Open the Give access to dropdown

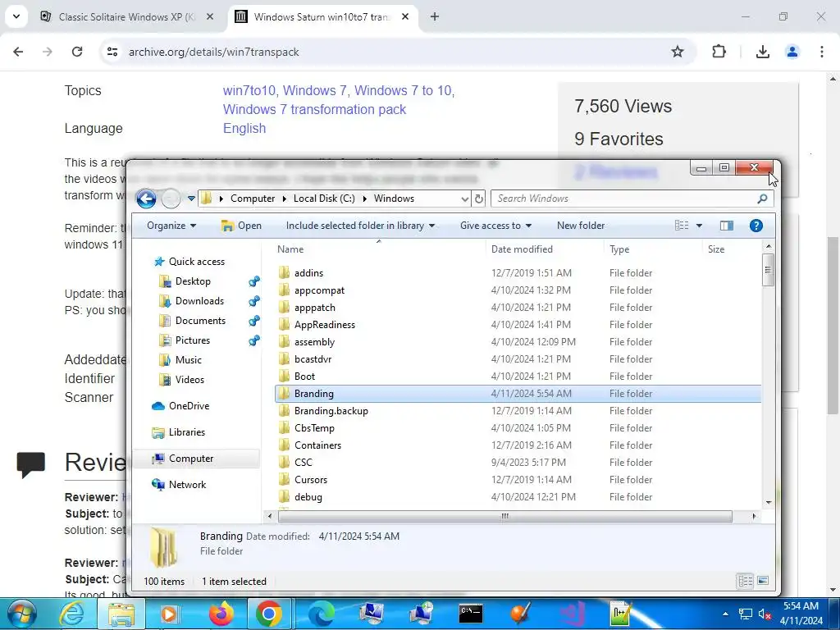pyautogui.click(x=495, y=226)
